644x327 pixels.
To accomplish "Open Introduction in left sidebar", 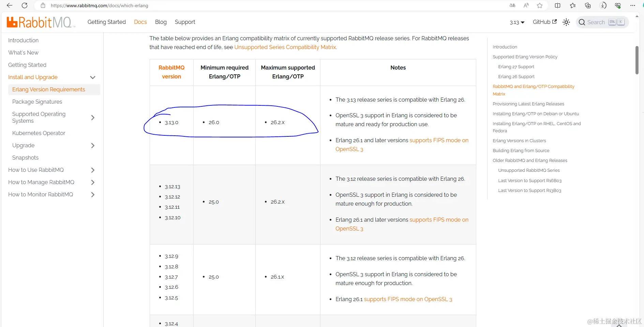I will click(x=23, y=40).
